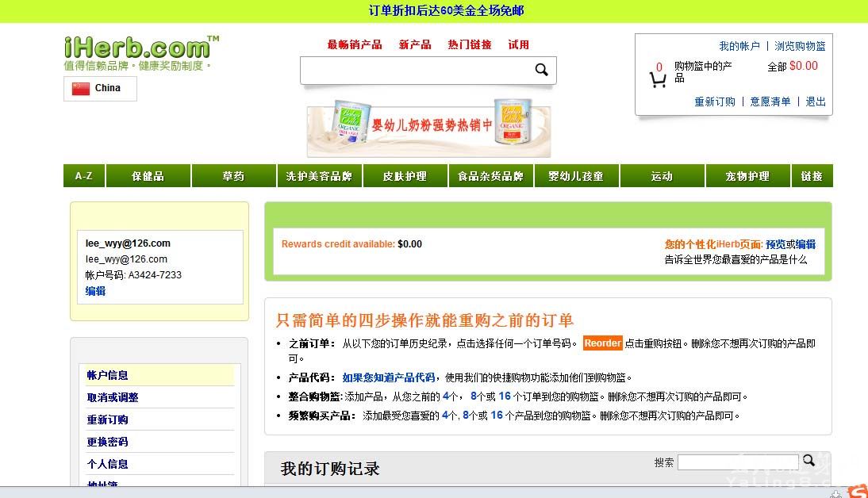Click the free shipping notice in the top bar

446,10
